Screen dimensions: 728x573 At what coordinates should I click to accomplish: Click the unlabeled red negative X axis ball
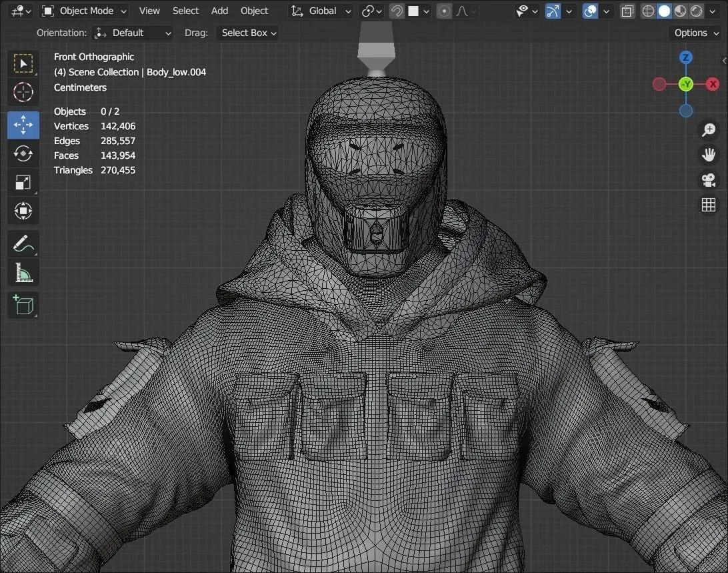(659, 84)
